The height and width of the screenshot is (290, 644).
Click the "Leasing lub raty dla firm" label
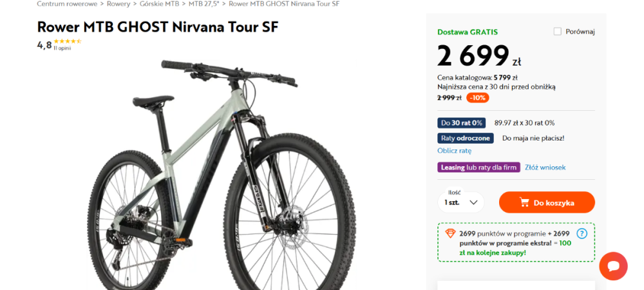pos(478,168)
